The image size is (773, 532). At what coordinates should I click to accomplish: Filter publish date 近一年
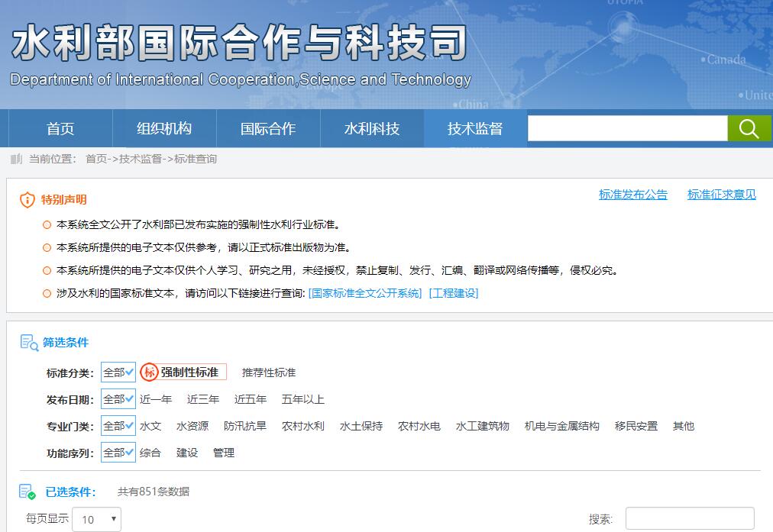click(156, 399)
